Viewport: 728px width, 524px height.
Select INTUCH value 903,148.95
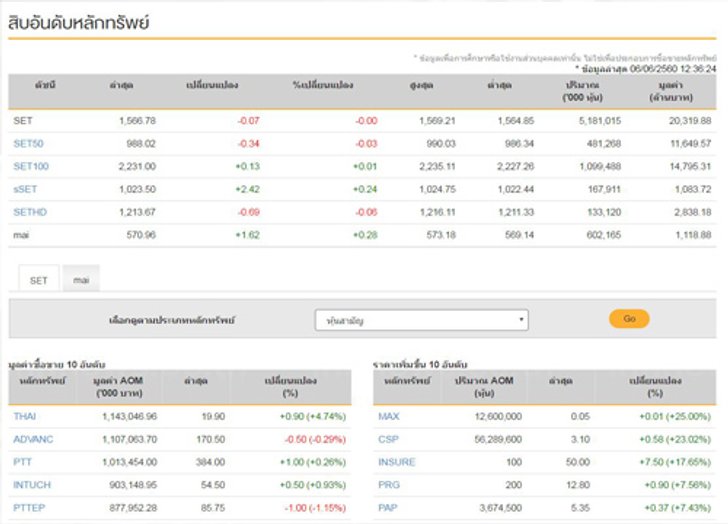(133, 485)
